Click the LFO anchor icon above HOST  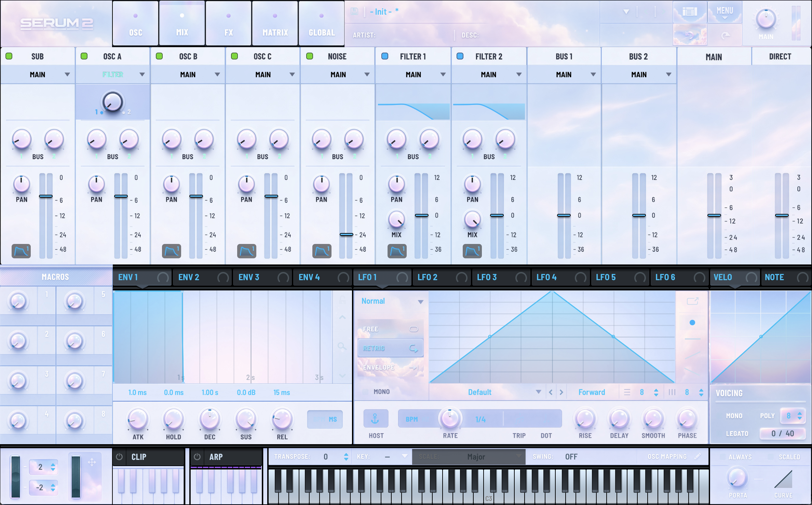(x=376, y=419)
